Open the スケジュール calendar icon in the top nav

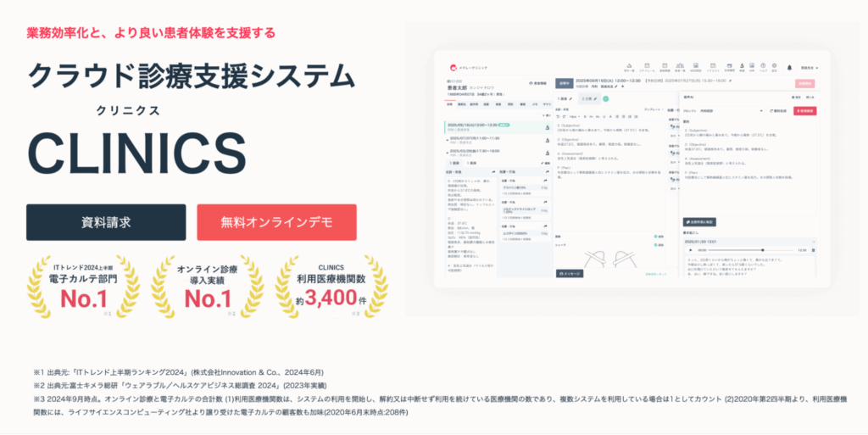(647, 68)
